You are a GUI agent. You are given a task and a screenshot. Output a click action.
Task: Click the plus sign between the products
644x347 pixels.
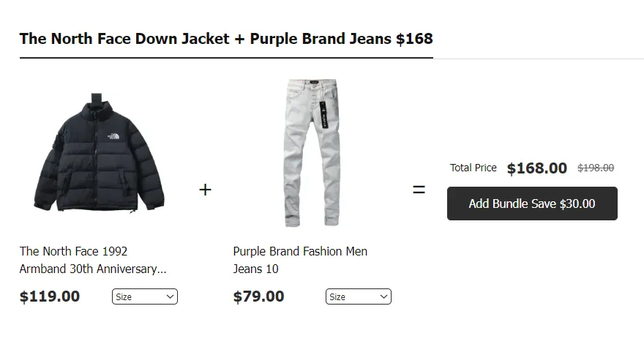coord(205,190)
